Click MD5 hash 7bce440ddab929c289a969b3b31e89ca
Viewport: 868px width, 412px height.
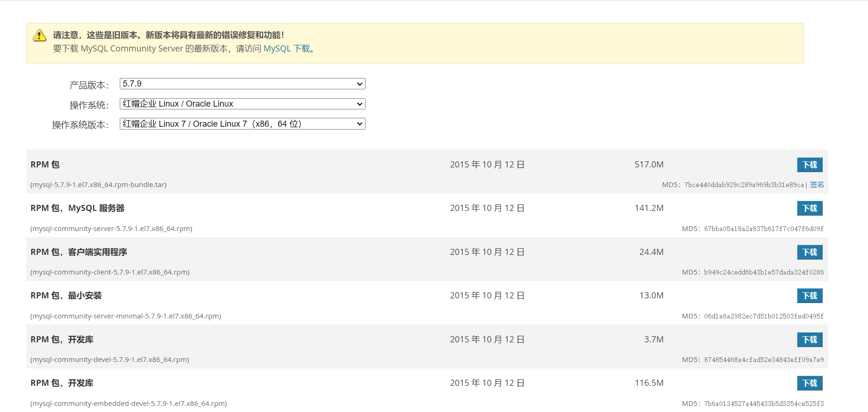click(x=744, y=185)
